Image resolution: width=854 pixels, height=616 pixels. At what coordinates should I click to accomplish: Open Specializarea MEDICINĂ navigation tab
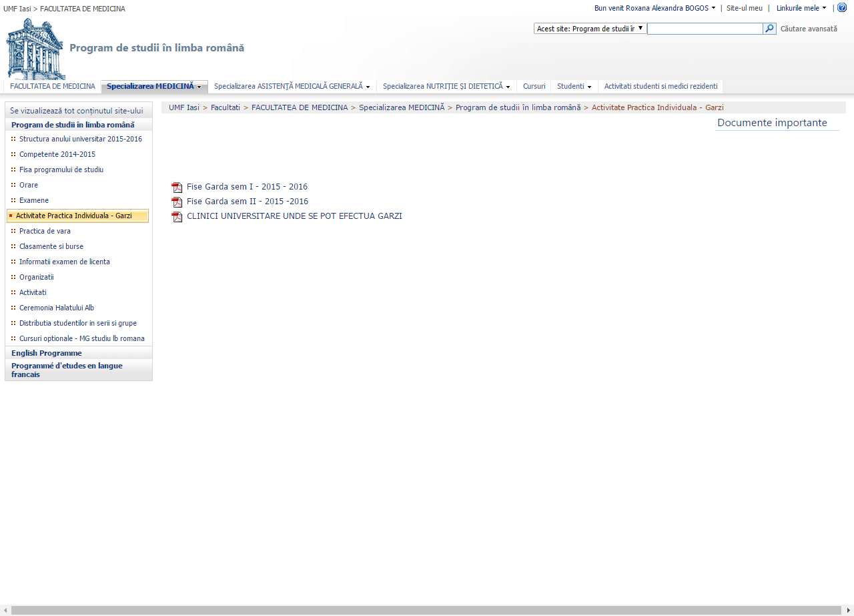[x=153, y=86]
